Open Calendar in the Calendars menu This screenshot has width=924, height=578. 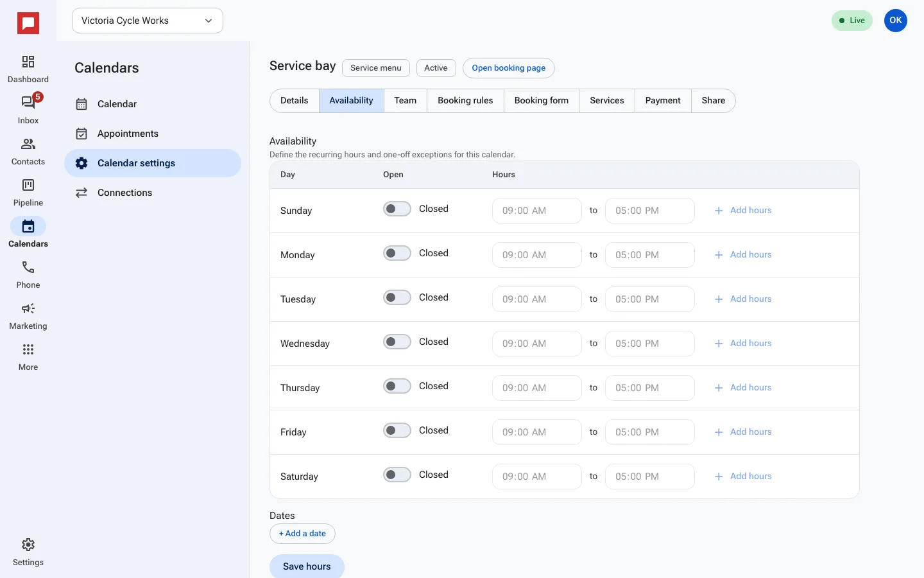coord(153,104)
